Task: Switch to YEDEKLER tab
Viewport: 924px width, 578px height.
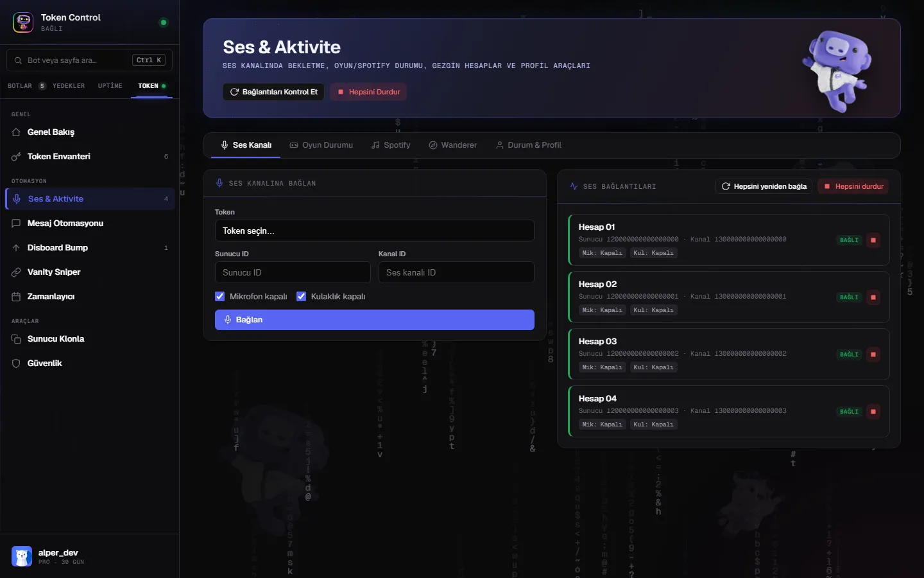Action: (69, 86)
